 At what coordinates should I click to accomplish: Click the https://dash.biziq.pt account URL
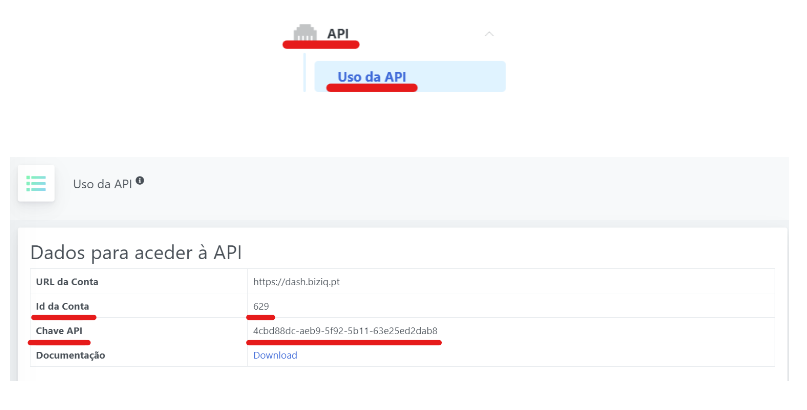297,282
